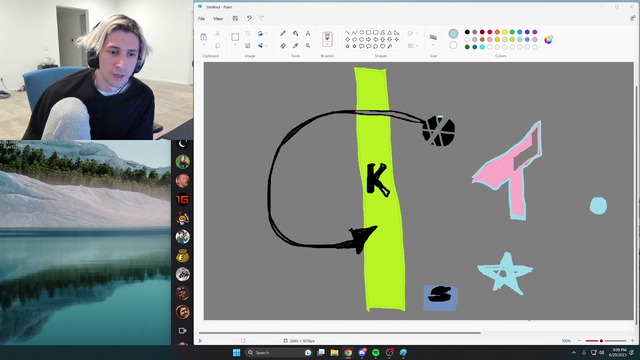640x360 pixels.
Task: Choose the heart shape in Shapes gallery
Action: [382, 47]
